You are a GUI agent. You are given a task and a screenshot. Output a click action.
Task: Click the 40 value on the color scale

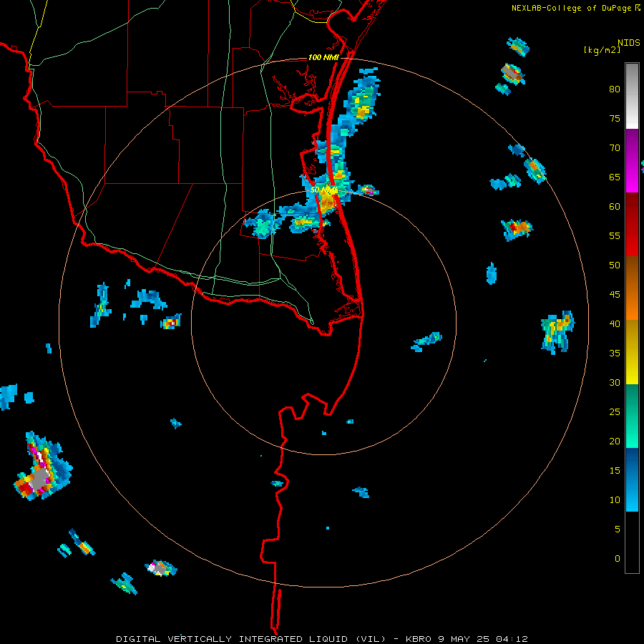coord(615,323)
